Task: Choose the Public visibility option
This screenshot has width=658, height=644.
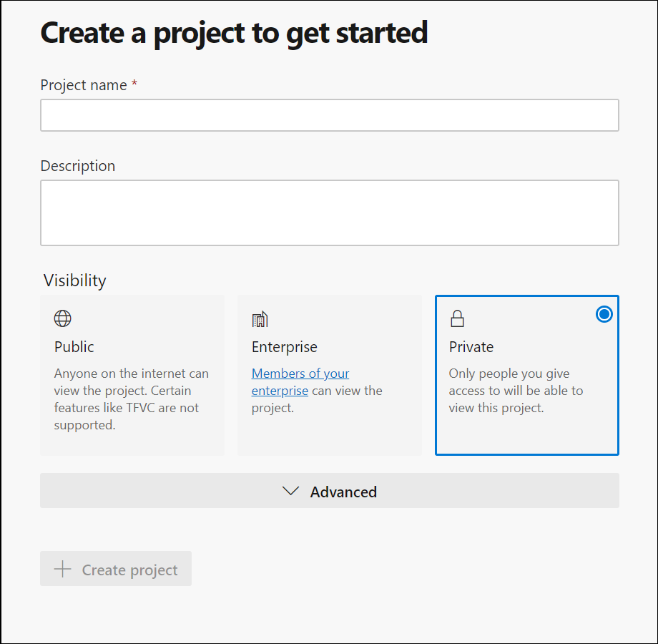Action: pos(132,376)
